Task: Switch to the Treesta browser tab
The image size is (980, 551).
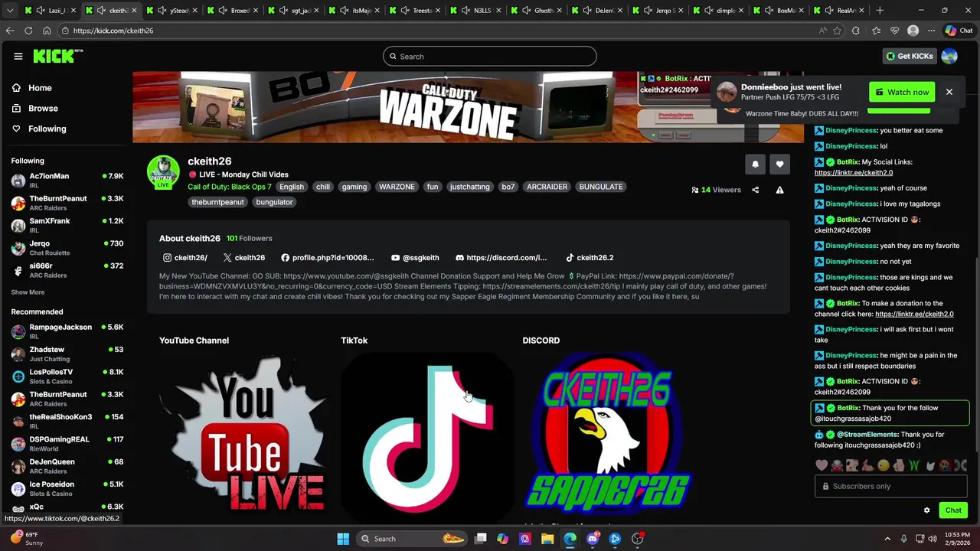Action: (x=415, y=11)
